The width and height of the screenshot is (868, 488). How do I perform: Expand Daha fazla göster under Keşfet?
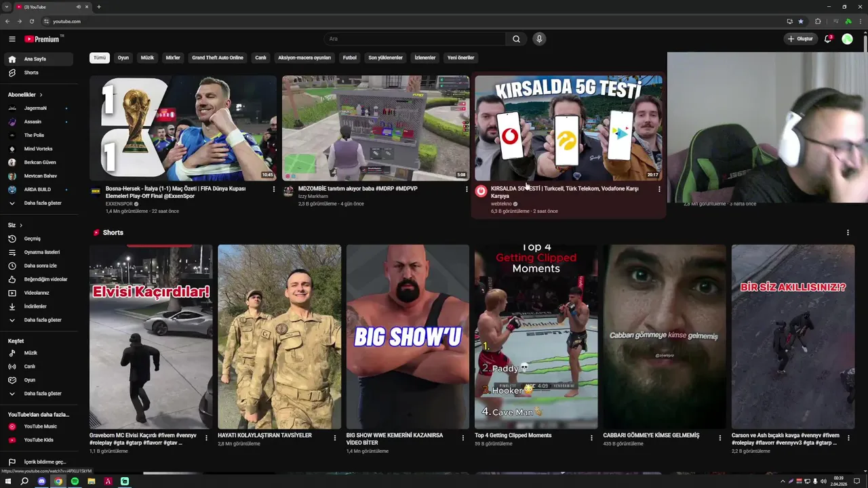[37, 394]
